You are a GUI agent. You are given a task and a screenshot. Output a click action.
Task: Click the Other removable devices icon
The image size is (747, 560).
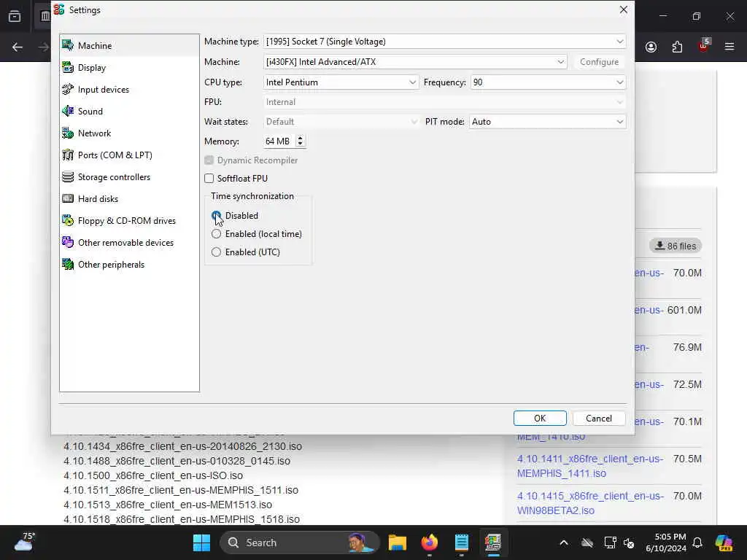click(68, 243)
